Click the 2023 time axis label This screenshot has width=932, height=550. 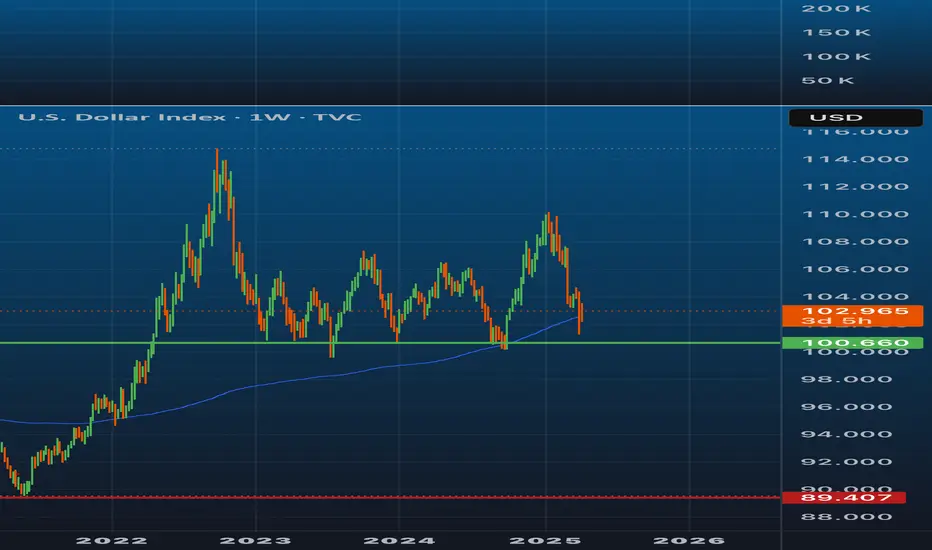[256, 540]
